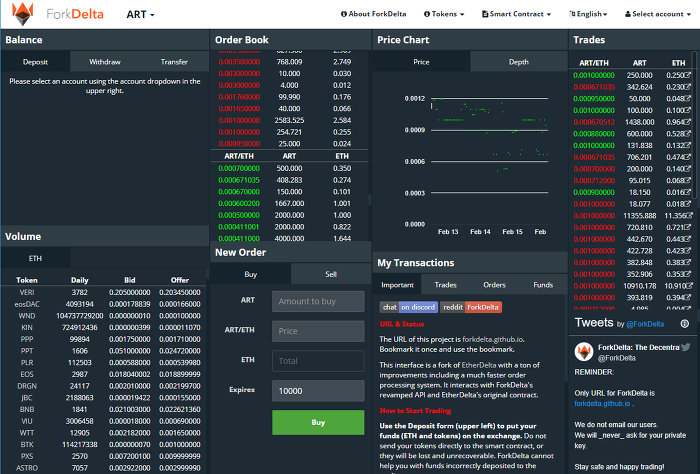Open external link icon on 1438.000 ART trade
700x474 pixels.
pyautogui.click(x=688, y=122)
